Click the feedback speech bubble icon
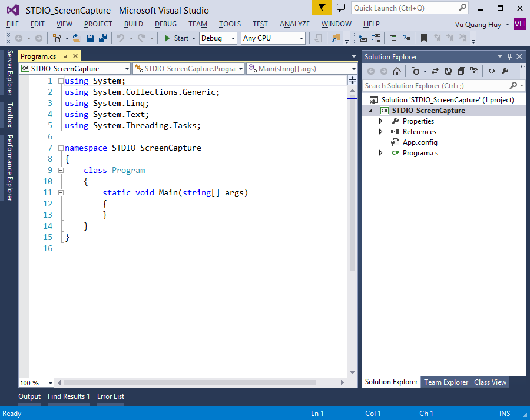Viewport: 530px width, 420px height. pyautogui.click(x=341, y=8)
